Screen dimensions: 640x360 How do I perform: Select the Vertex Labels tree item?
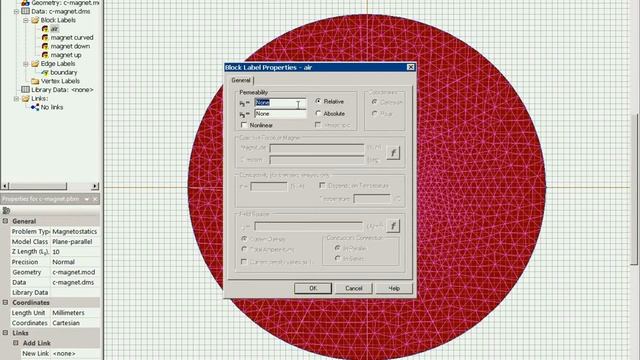click(x=60, y=81)
